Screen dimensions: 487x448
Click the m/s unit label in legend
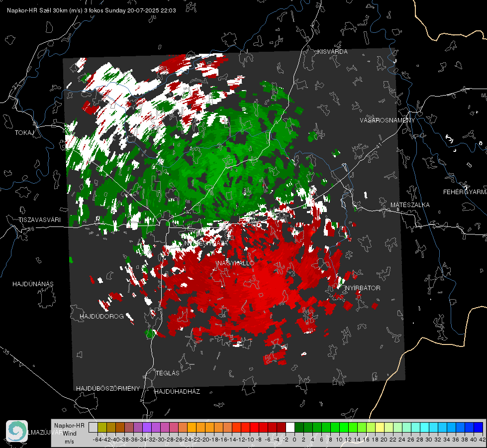(x=69, y=441)
